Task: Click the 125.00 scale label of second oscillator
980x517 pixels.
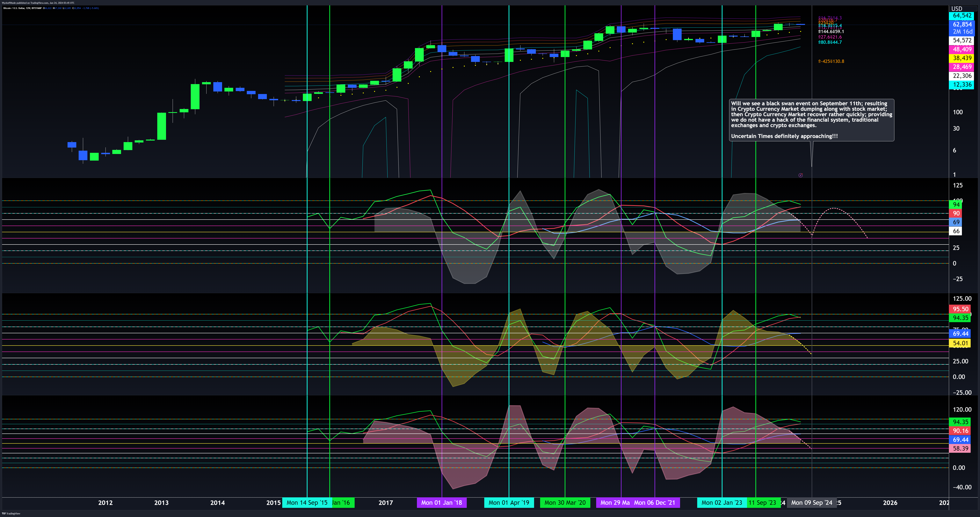Action: [x=962, y=299]
